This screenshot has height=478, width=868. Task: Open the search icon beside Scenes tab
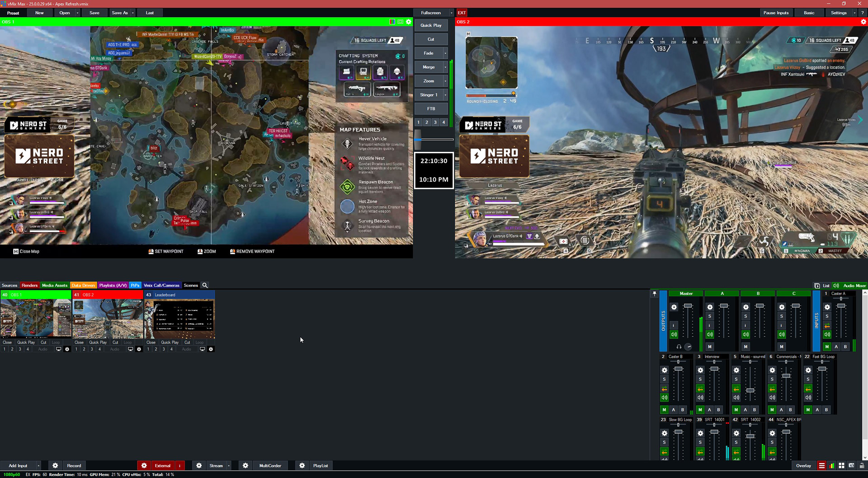click(x=205, y=285)
